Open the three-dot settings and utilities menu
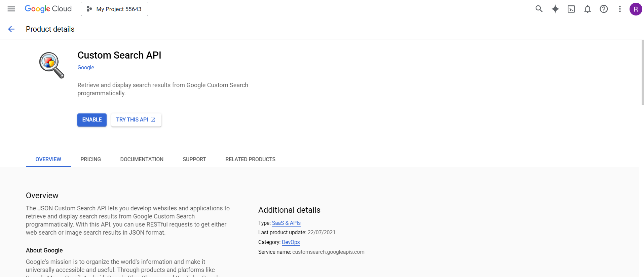The width and height of the screenshot is (644, 277). [620, 9]
